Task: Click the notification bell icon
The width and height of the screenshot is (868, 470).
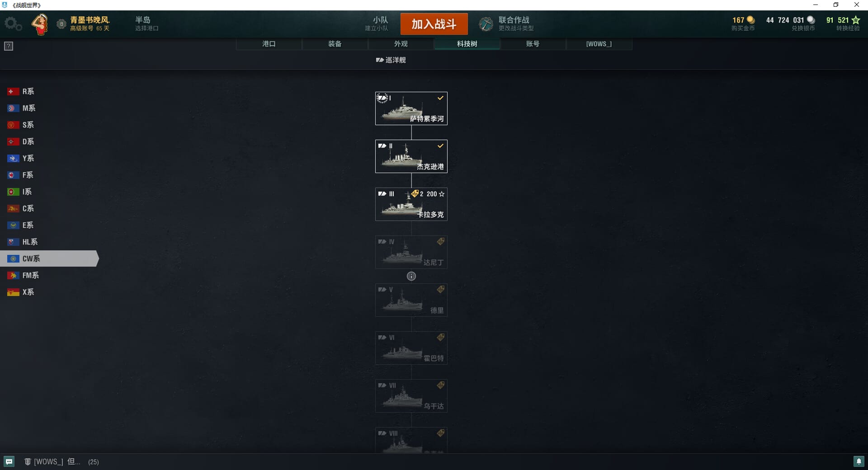Action: coord(859,461)
